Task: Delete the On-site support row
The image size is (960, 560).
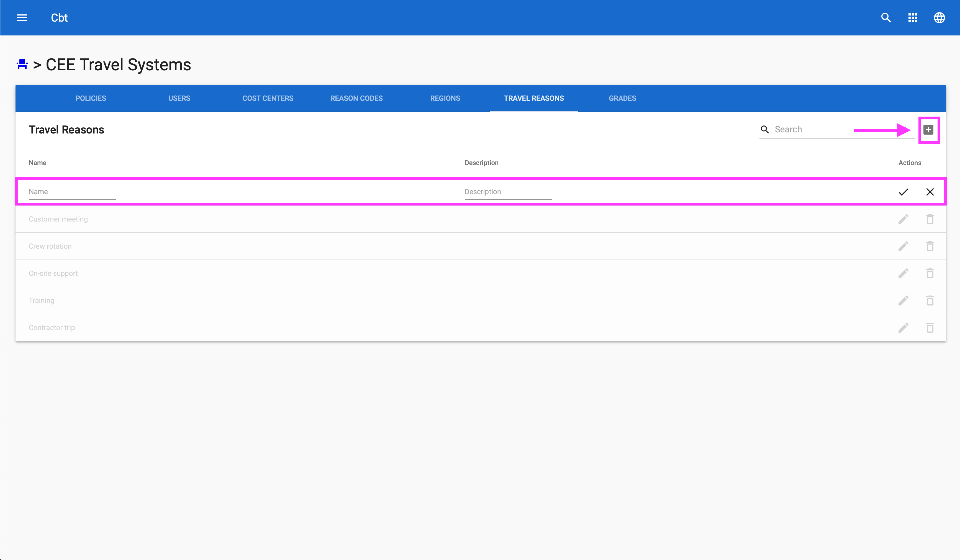Action: tap(930, 273)
